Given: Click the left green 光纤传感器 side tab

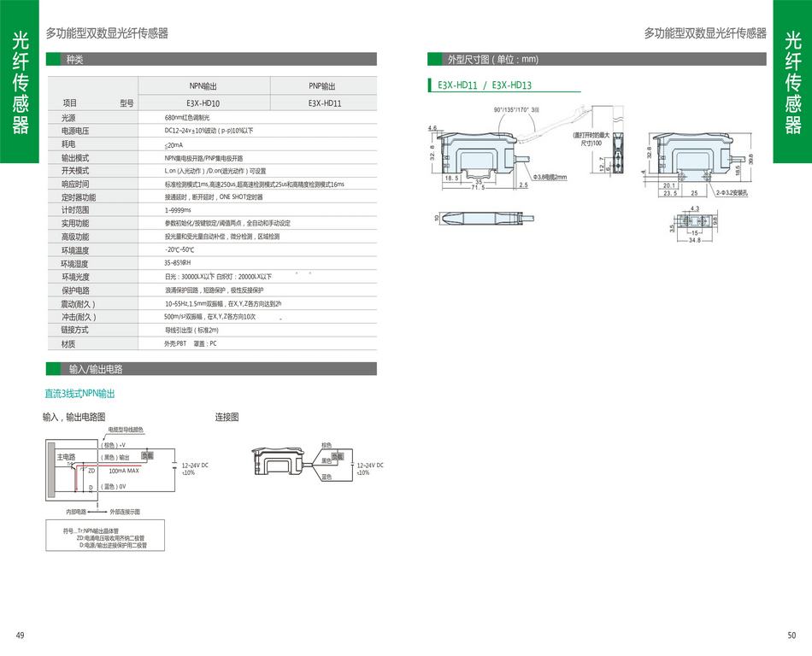Looking at the screenshot, I should click(x=20, y=82).
